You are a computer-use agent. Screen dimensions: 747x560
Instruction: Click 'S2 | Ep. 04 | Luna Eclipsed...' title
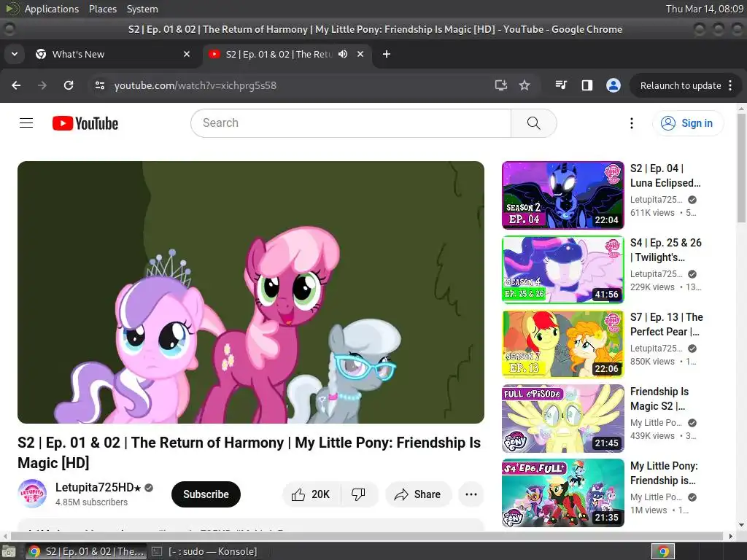pos(665,175)
